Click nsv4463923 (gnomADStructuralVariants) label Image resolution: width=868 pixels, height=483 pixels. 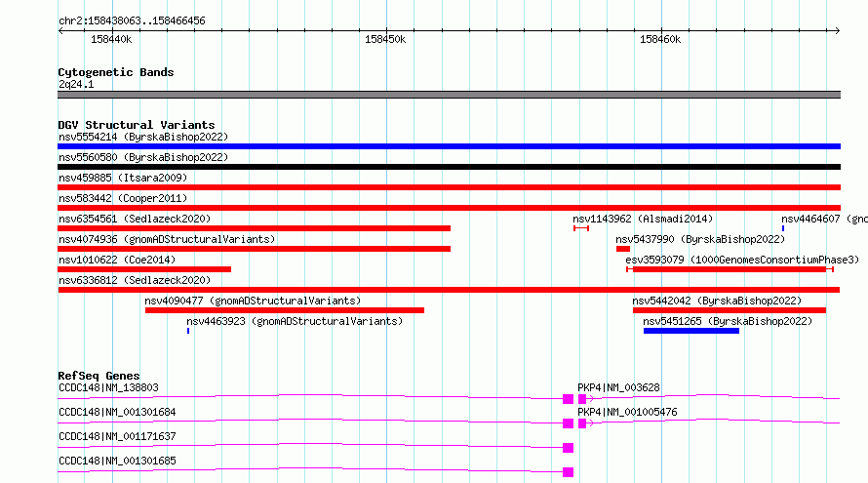click(x=295, y=321)
